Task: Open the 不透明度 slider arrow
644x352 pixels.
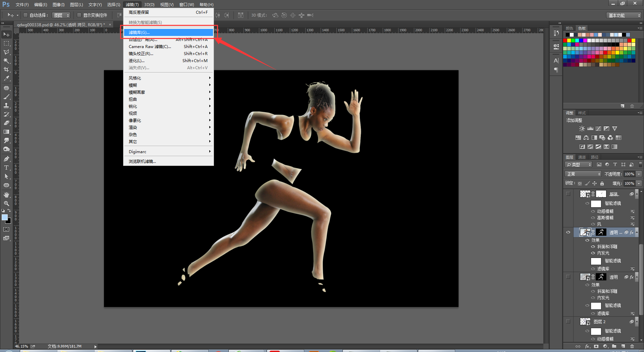Action: click(639, 174)
